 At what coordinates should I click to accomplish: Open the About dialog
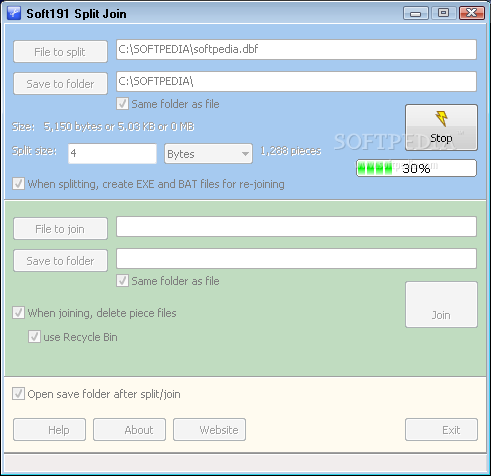tap(129, 430)
